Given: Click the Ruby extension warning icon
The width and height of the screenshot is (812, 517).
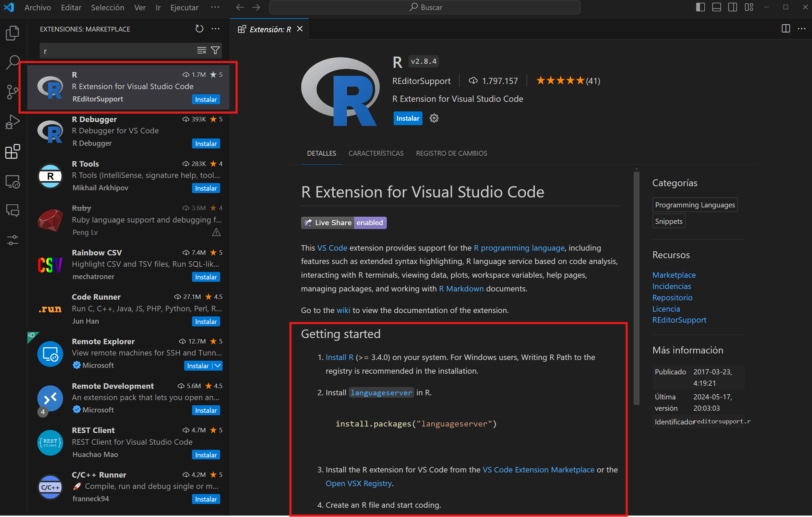Looking at the screenshot, I should tap(216, 232).
